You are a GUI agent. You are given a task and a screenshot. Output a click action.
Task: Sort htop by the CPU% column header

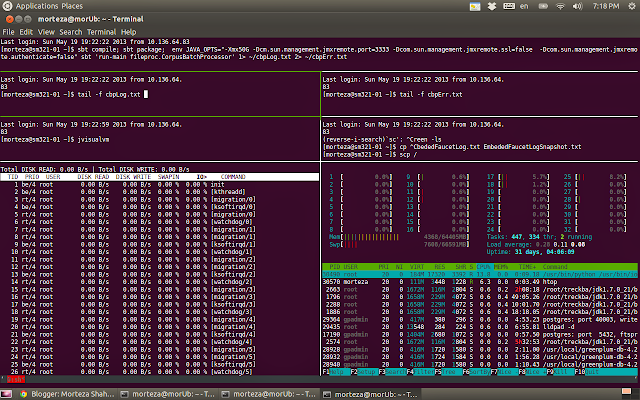tap(484, 267)
